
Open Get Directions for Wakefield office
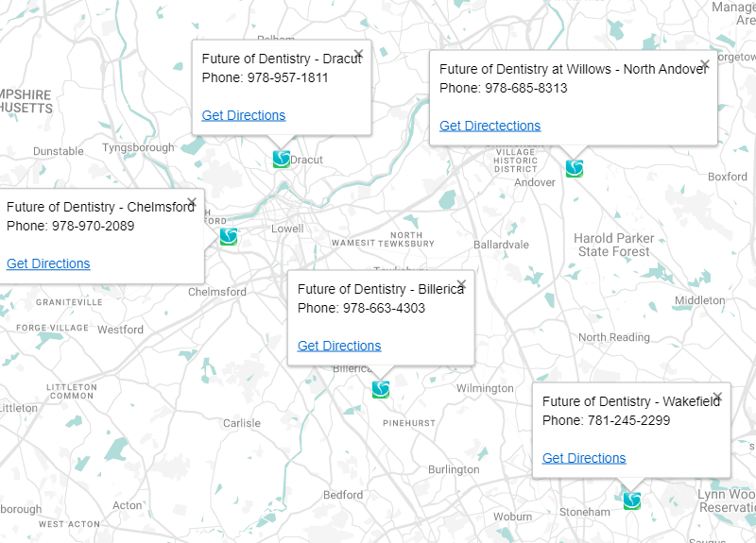coord(584,458)
